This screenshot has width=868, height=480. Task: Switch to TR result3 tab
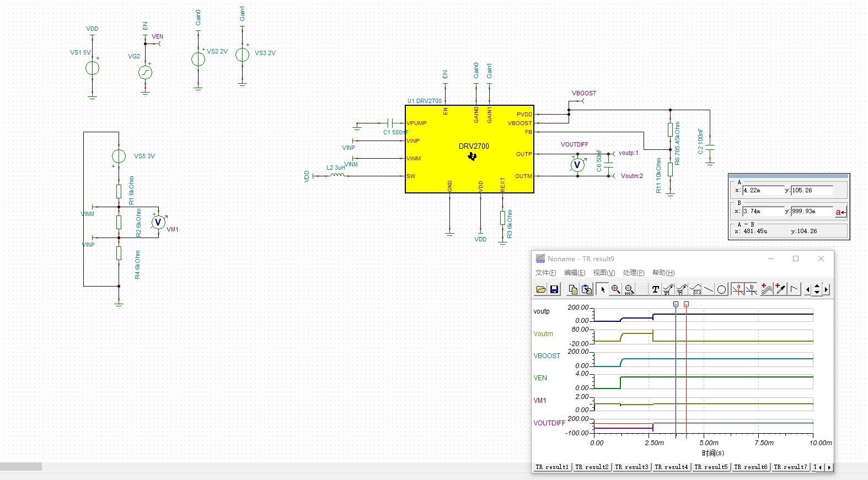coord(632,467)
